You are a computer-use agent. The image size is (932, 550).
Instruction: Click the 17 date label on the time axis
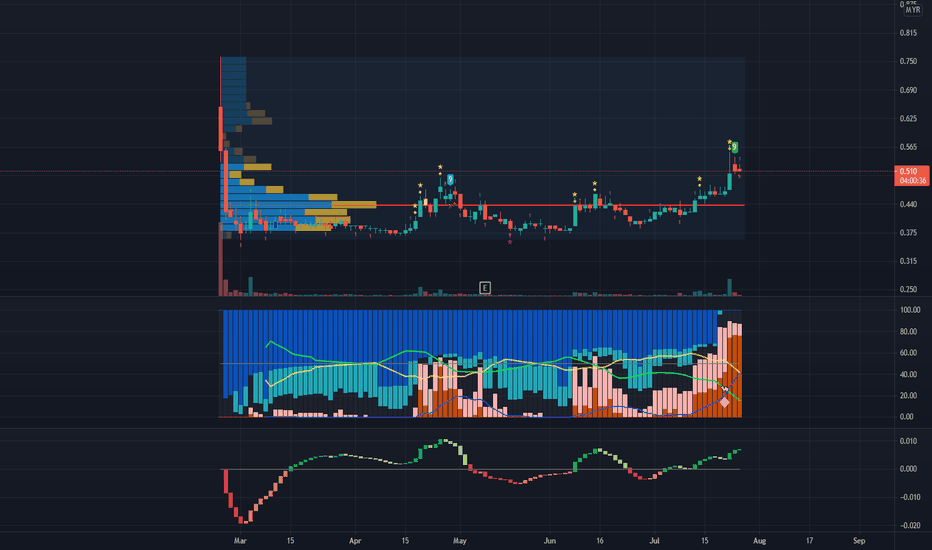(x=809, y=541)
